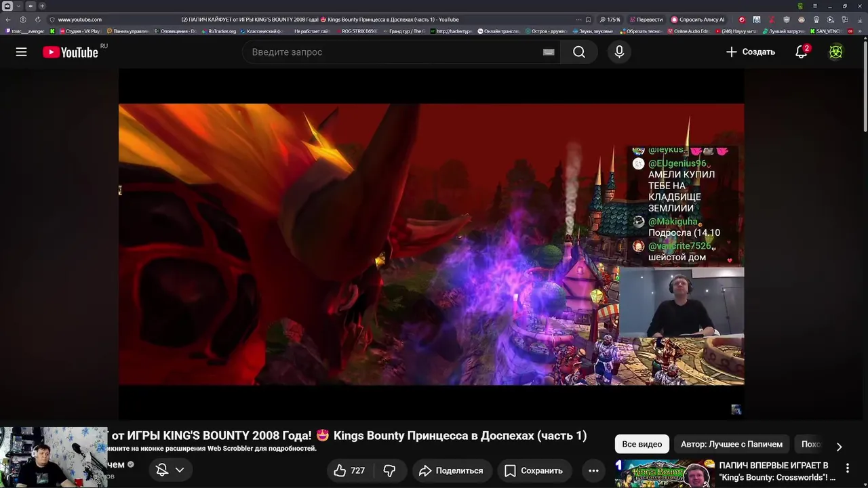Expand the tab list dropdown arrow
The width and height of the screenshot is (868, 488).
click(x=18, y=6)
